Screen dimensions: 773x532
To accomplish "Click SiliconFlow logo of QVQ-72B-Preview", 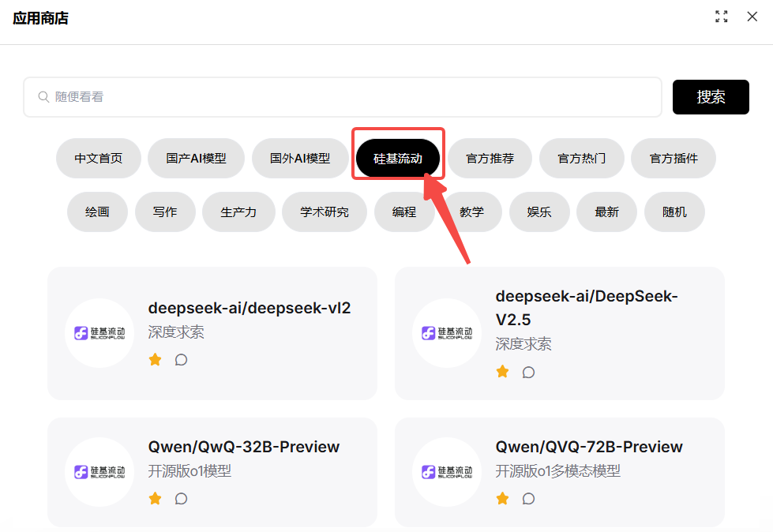I will [x=447, y=472].
